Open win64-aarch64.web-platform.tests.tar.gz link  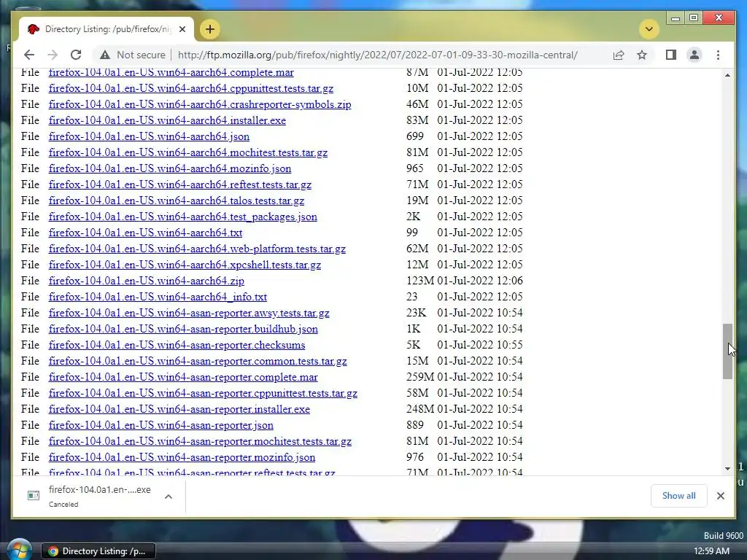(x=197, y=249)
